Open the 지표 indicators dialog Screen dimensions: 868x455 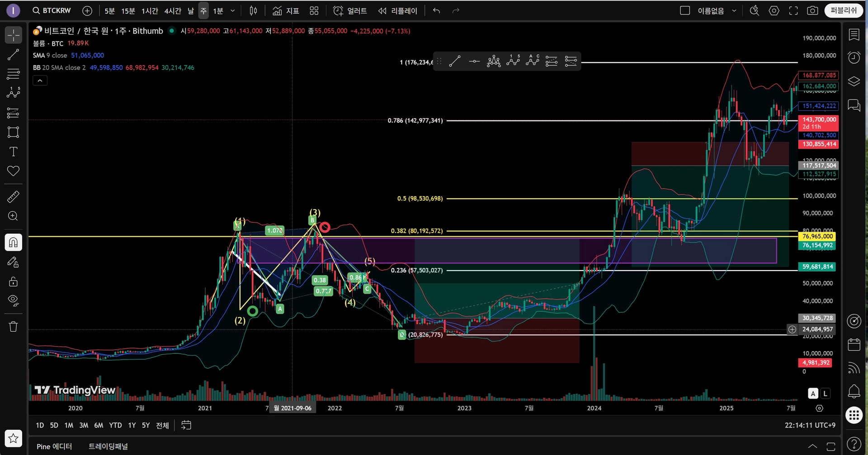pos(286,11)
